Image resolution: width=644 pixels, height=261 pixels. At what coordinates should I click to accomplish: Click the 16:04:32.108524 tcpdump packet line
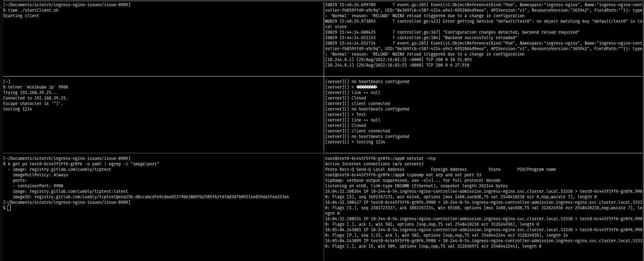484,222
